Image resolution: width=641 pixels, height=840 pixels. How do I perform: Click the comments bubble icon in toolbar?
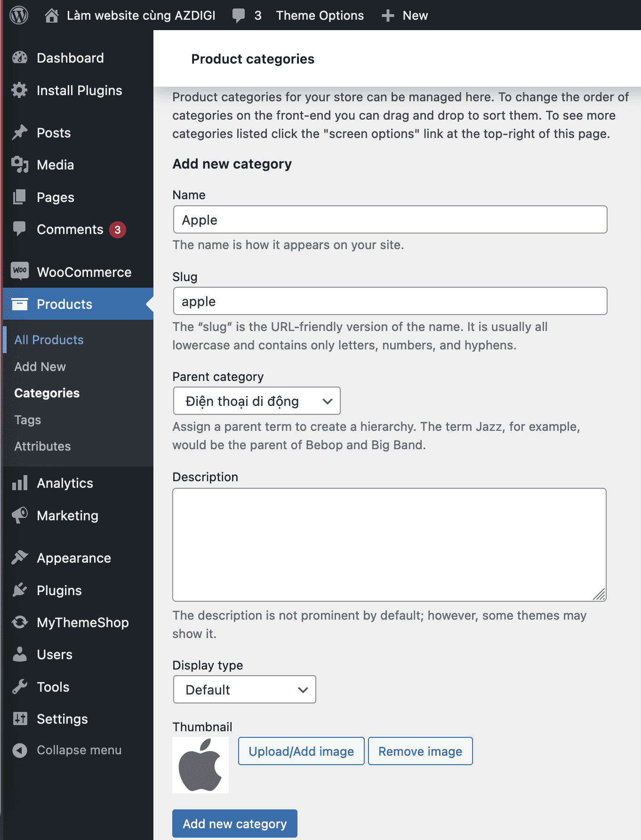click(239, 16)
